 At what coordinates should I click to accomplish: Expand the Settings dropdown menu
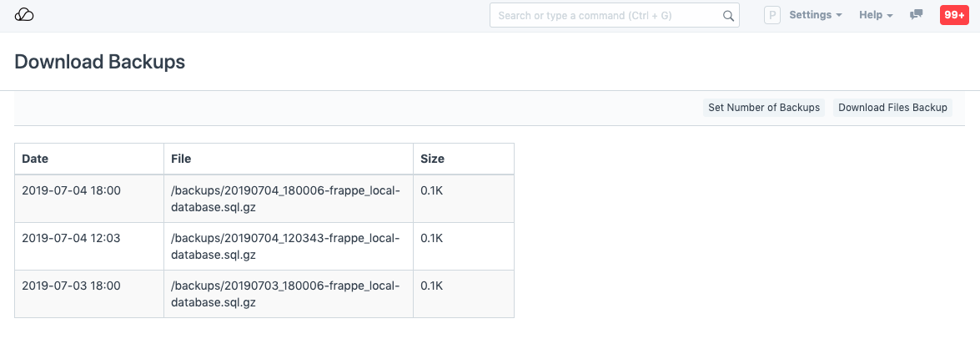click(815, 15)
